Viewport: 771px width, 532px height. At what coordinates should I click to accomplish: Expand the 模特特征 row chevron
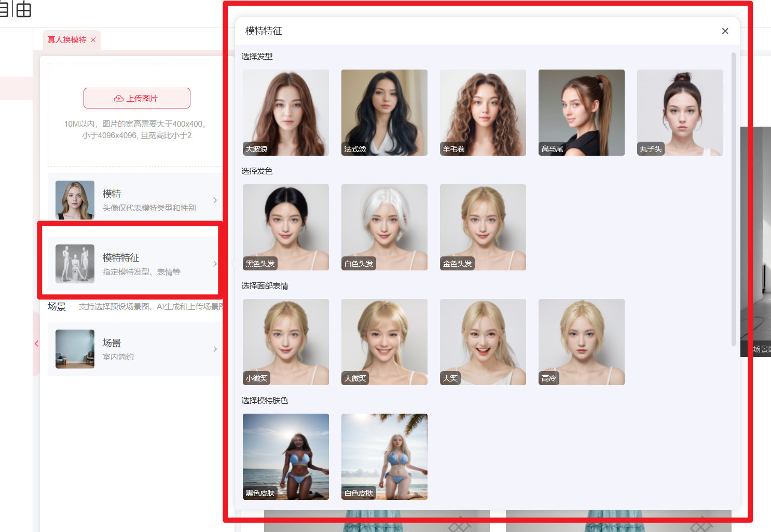coord(215,264)
